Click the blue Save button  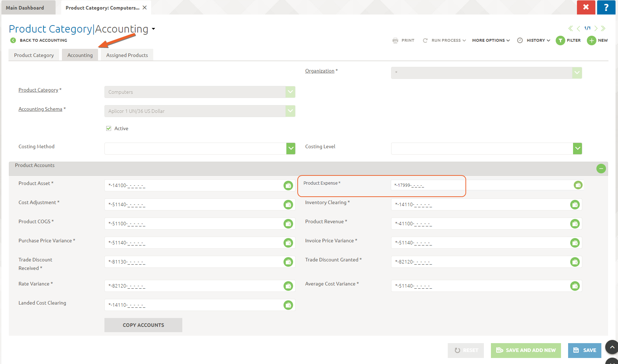[x=584, y=350]
